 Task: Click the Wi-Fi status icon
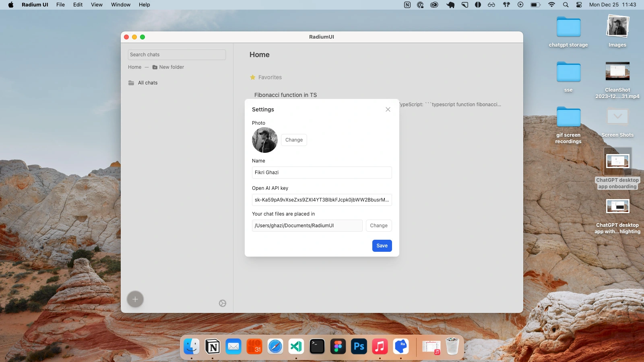(551, 5)
